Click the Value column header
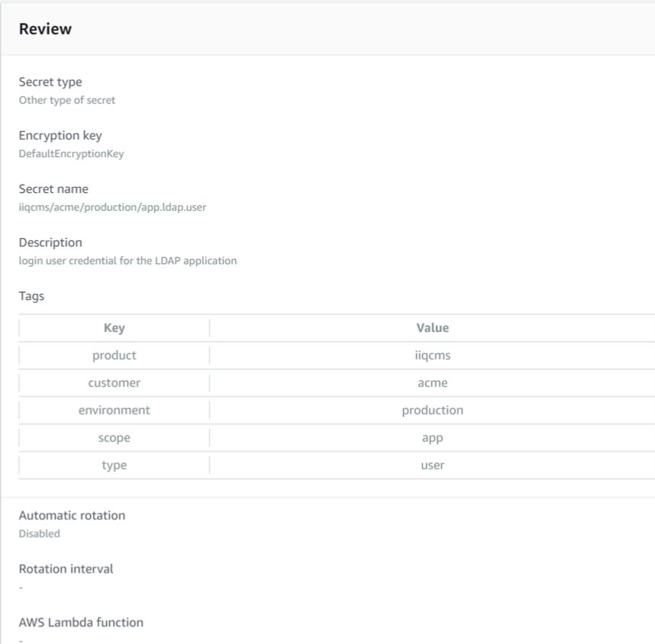This screenshot has height=644, width=655. pos(432,328)
